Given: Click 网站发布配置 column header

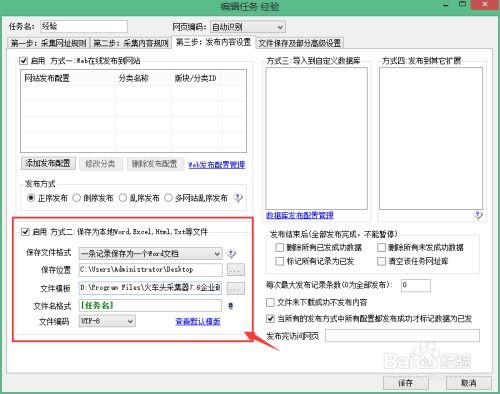Looking at the screenshot, I should click(x=69, y=79).
